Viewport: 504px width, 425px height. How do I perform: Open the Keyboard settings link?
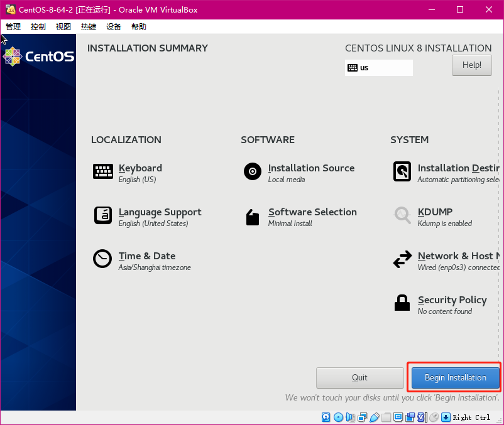[140, 168]
